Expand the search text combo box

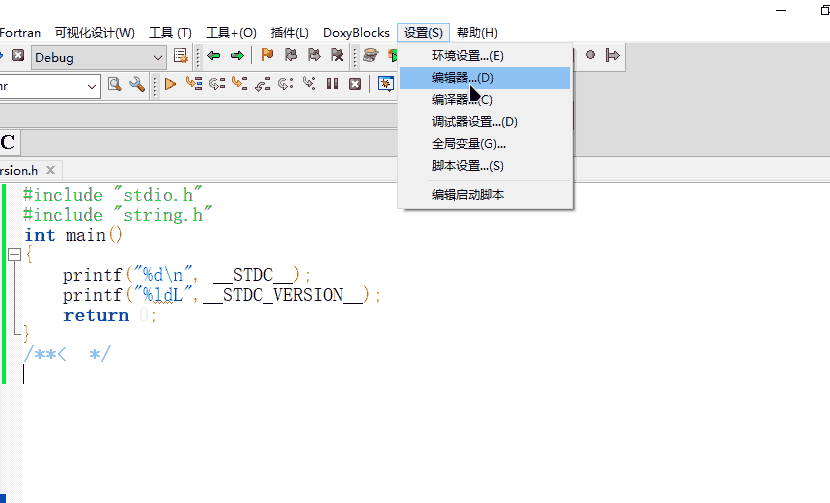[92, 86]
